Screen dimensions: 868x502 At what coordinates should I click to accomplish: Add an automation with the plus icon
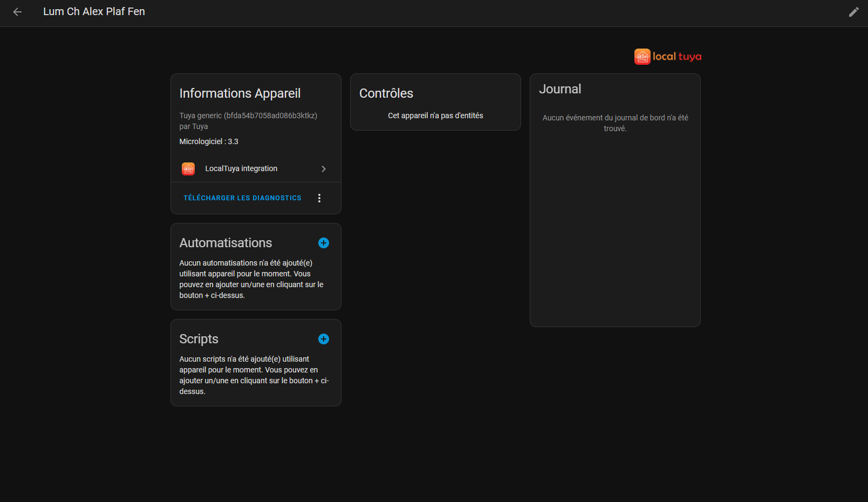click(324, 243)
